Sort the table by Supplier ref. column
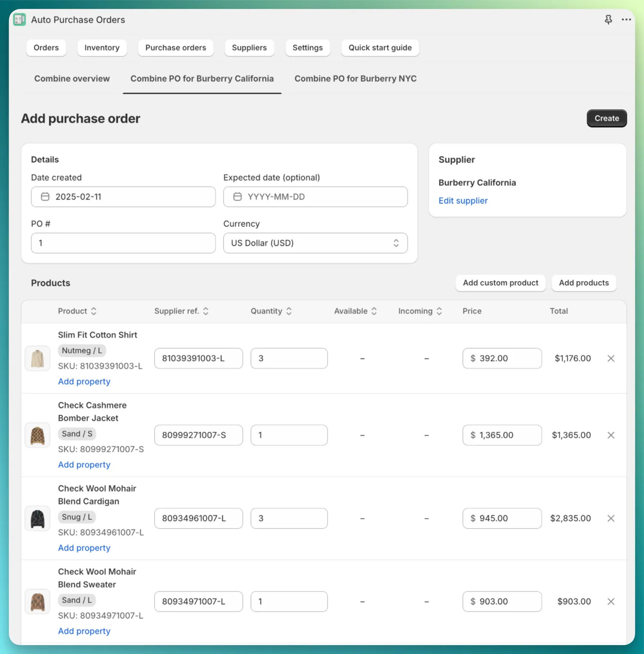644x654 pixels. (182, 311)
